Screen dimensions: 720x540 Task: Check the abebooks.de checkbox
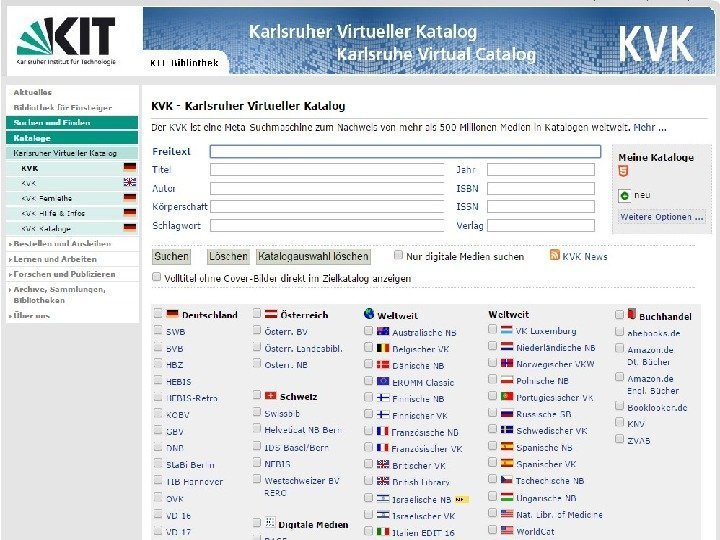pos(619,332)
